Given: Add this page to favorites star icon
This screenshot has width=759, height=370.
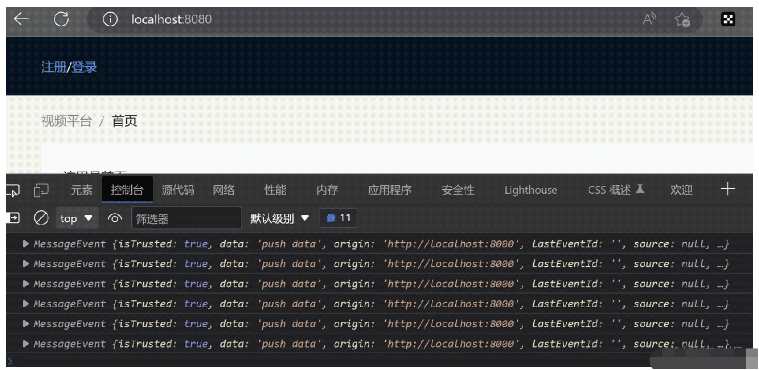Looking at the screenshot, I should point(682,19).
